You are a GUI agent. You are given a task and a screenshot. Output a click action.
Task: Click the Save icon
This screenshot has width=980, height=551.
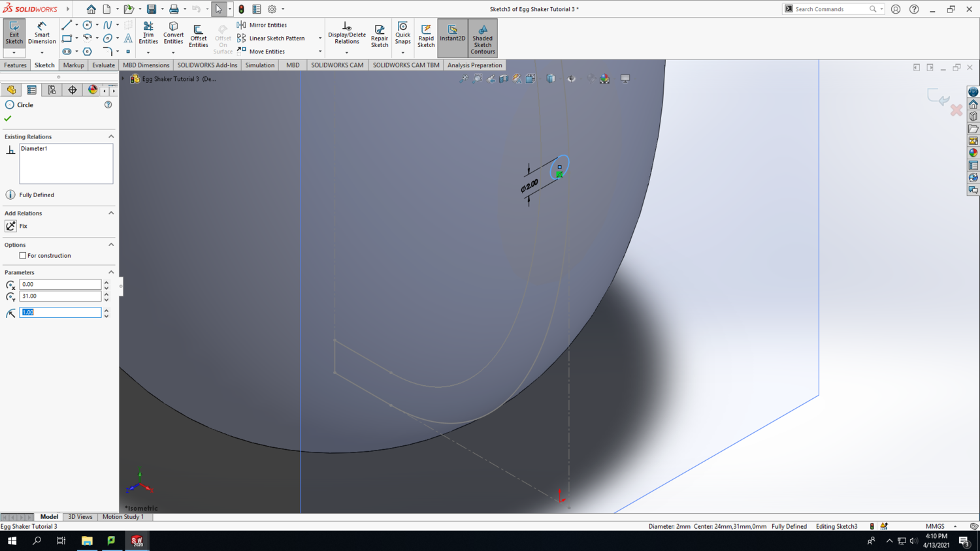click(x=152, y=9)
